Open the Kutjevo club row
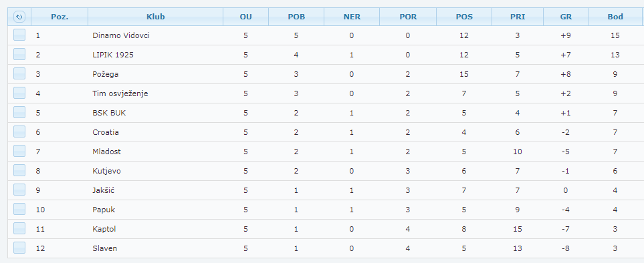 [x=326, y=171]
